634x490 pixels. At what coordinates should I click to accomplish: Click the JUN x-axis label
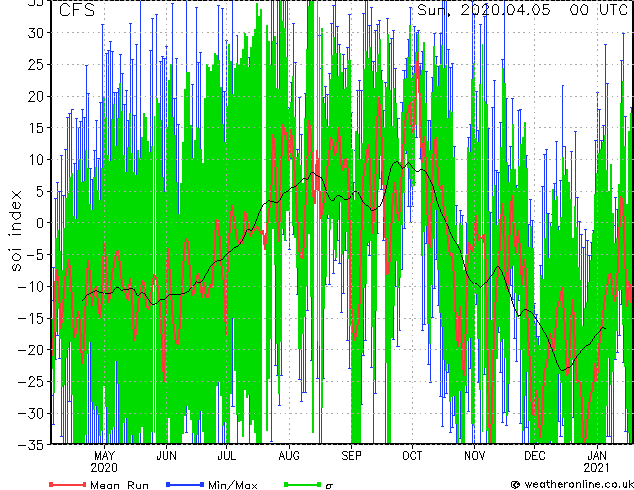point(167,456)
